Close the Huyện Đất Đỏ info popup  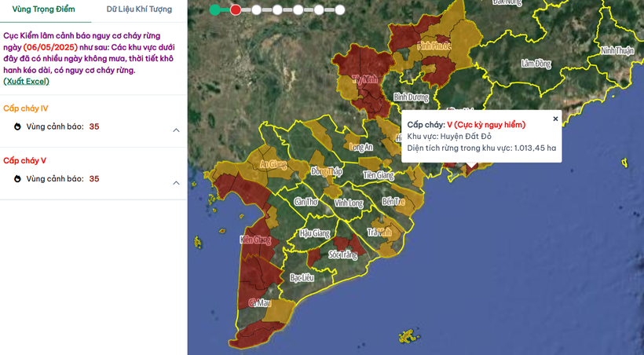click(555, 119)
